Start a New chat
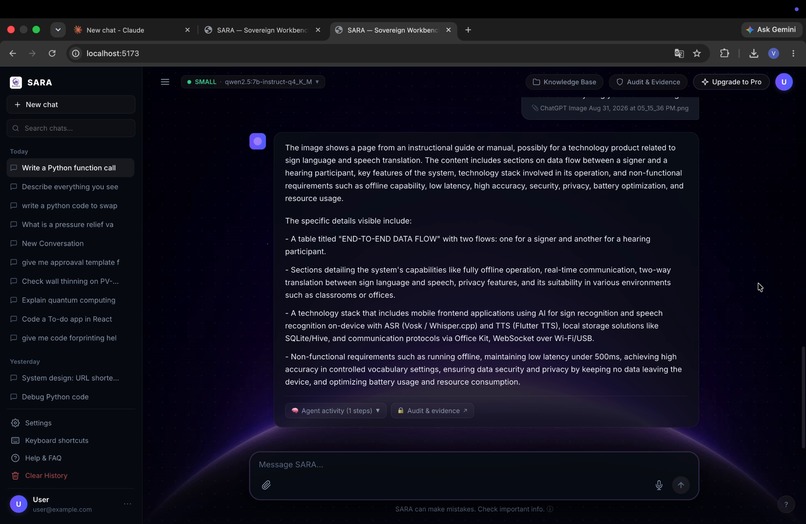Image resolution: width=806 pixels, height=524 pixels. (71, 104)
